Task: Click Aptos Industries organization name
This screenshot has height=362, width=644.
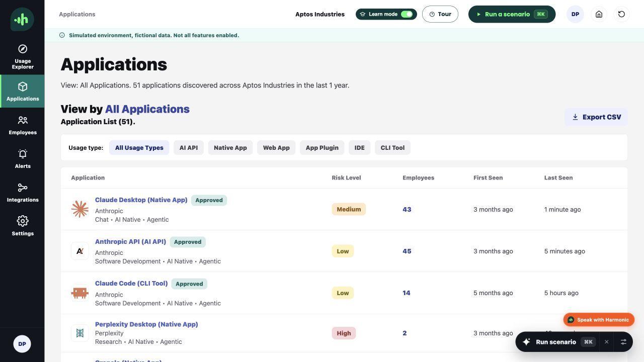Action: pos(320,14)
